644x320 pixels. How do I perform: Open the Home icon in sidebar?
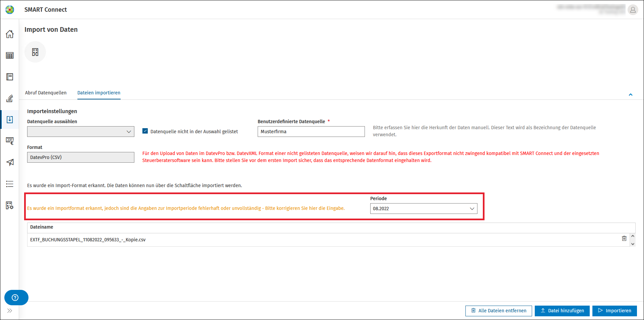pos(10,34)
